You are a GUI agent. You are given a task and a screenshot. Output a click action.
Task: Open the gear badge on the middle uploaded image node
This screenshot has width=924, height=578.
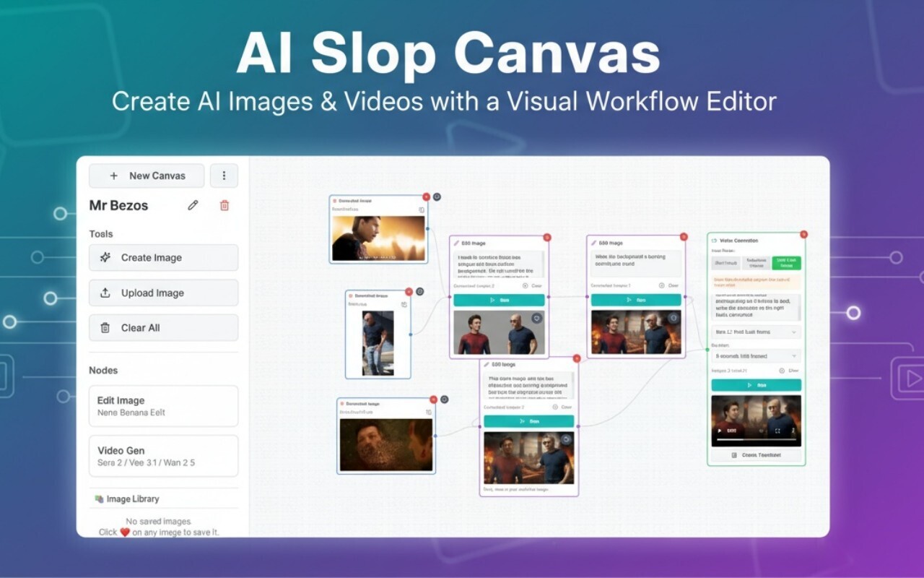[419, 291]
